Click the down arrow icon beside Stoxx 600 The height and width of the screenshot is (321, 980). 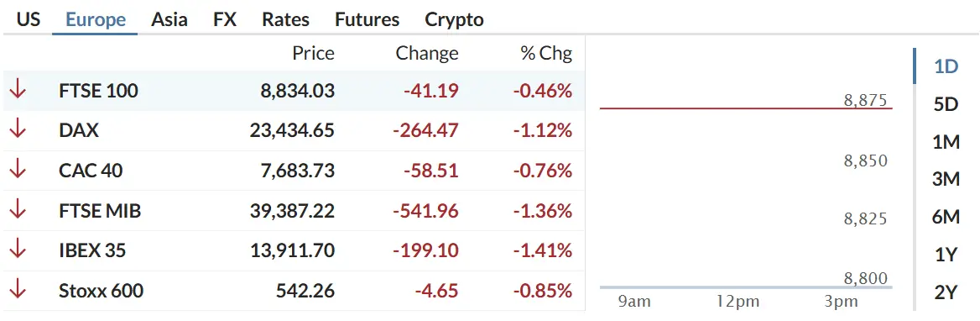pyautogui.click(x=18, y=291)
